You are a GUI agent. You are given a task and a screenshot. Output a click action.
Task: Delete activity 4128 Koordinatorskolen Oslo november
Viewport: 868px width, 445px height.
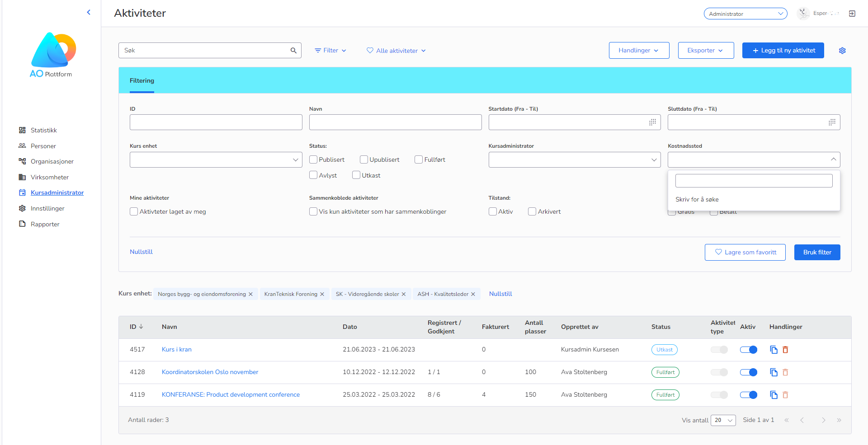pos(785,372)
